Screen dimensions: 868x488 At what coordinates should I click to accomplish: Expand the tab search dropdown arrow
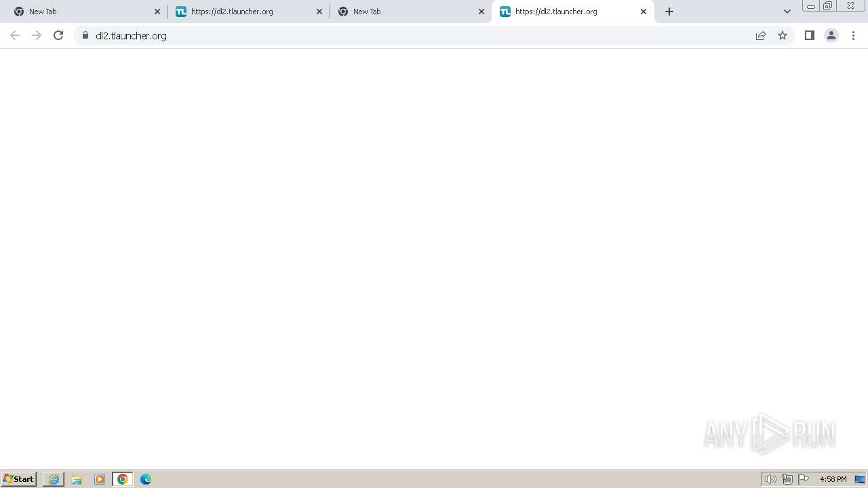[x=787, y=12]
